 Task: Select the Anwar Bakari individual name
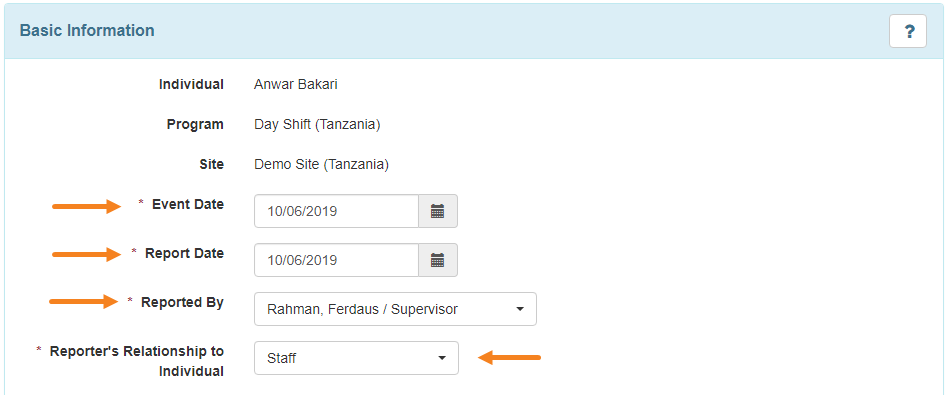coord(296,85)
